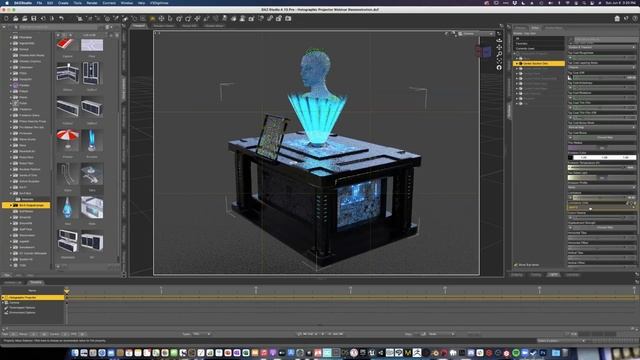Click the Open File folder toolbar icon
640x360 pixels.
pos(16,18)
